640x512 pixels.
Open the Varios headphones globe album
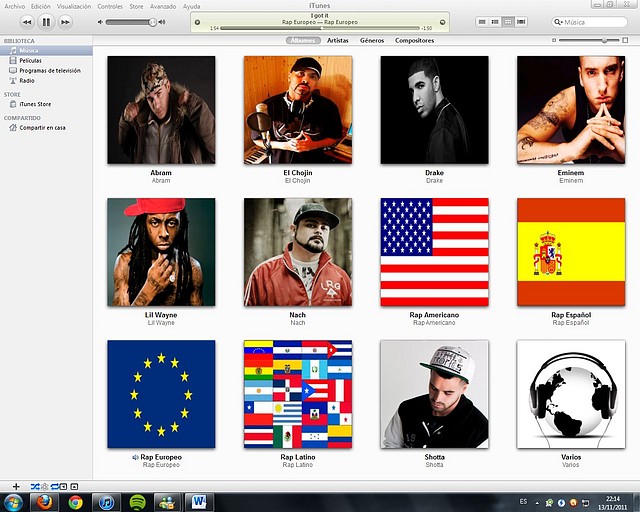tap(571, 394)
